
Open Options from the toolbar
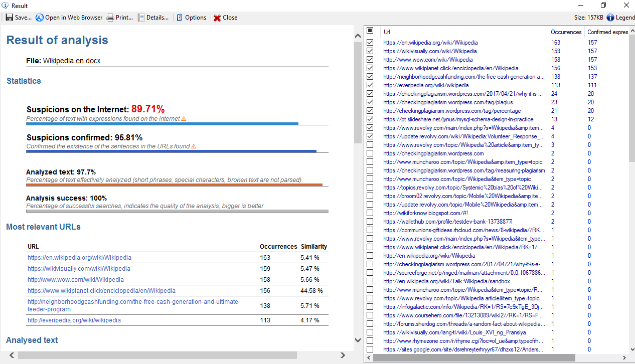[180, 18]
